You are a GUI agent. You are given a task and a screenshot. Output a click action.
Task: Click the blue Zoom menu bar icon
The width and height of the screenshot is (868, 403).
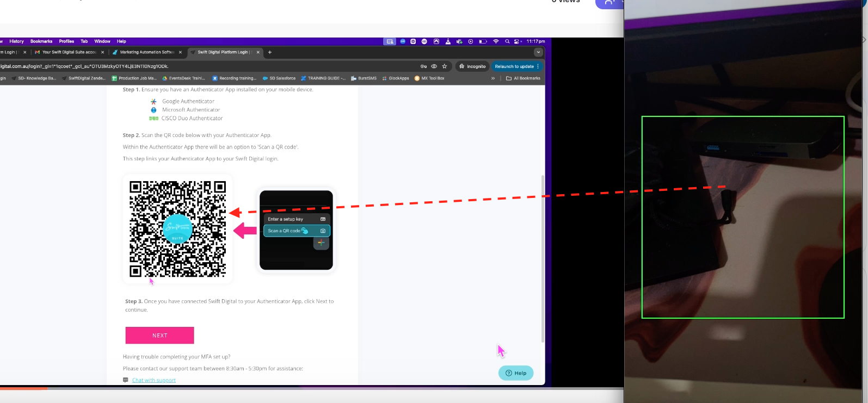(x=403, y=41)
